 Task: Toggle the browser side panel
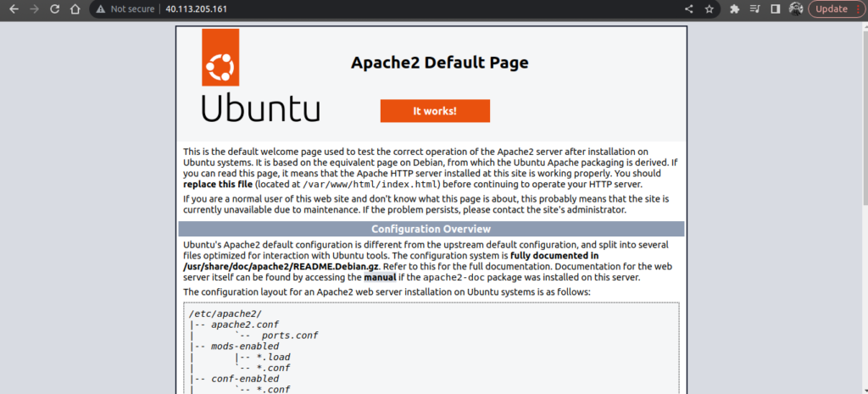[775, 9]
